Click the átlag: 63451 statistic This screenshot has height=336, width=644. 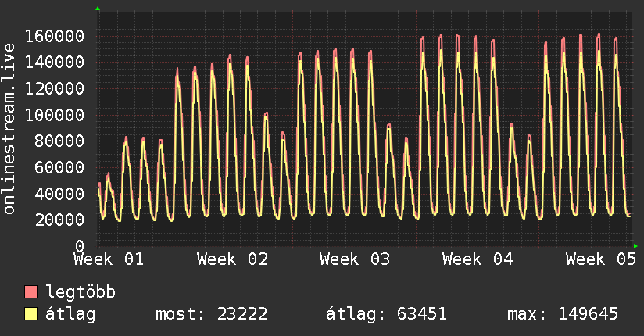click(386, 314)
